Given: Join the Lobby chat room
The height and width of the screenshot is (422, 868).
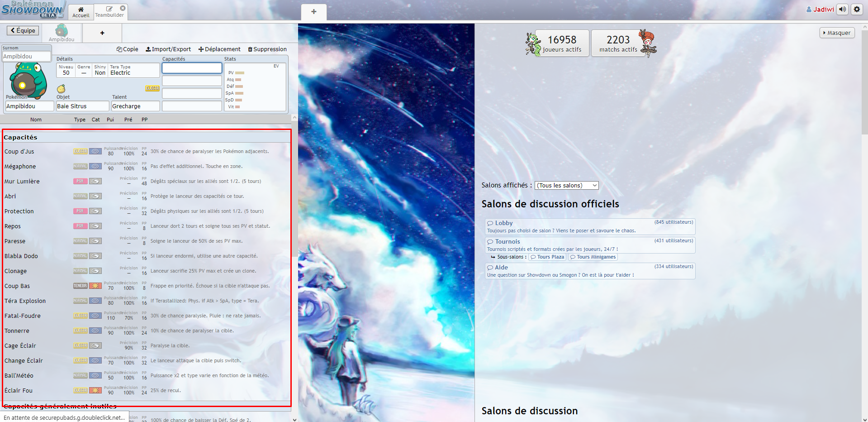Looking at the screenshot, I should [x=590, y=226].
